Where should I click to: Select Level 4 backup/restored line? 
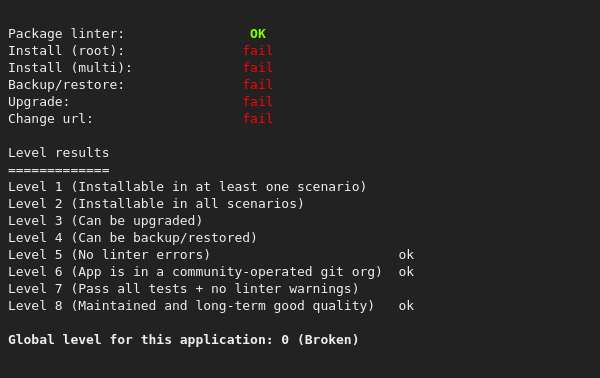[x=132, y=238]
